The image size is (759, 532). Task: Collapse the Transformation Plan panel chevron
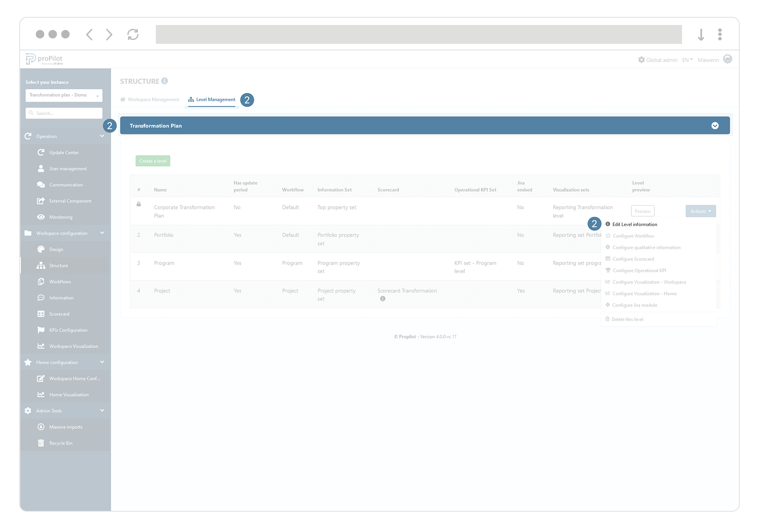715,126
